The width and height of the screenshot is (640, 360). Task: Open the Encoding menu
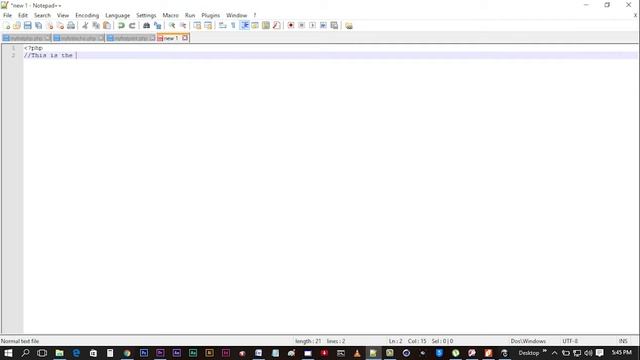pyautogui.click(x=87, y=15)
